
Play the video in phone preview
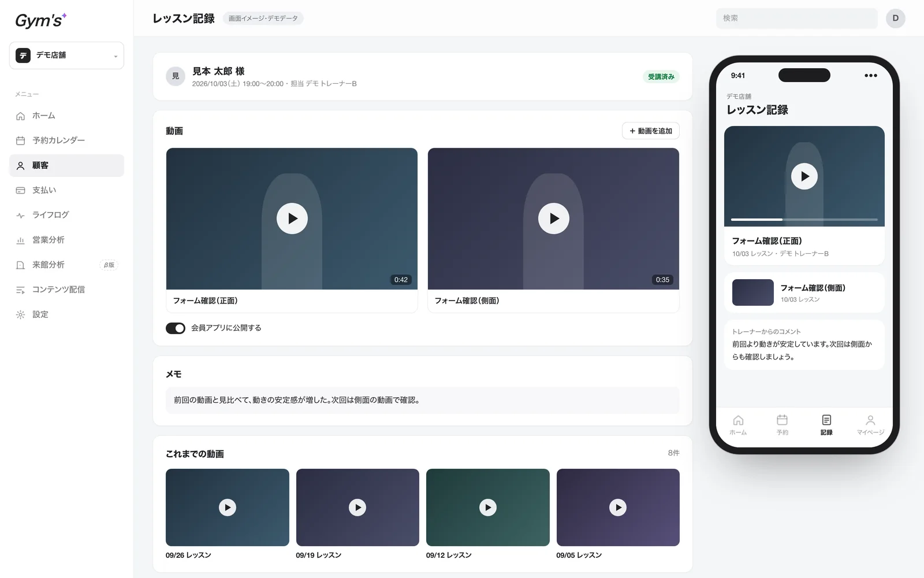[804, 176]
